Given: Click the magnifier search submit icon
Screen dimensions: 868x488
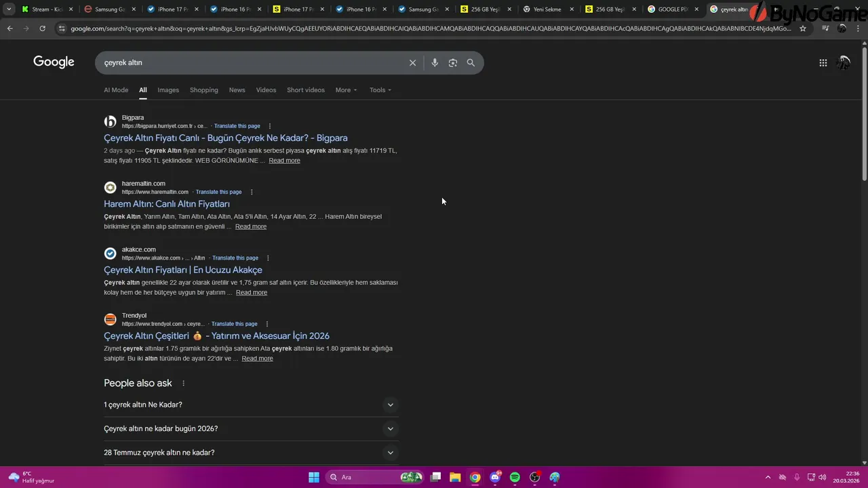Looking at the screenshot, I should click(471, 62).
